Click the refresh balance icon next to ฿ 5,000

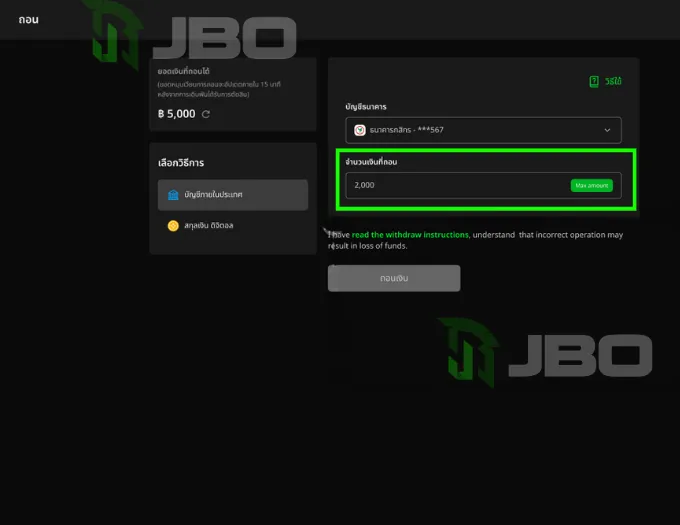(x=206, y=114)
